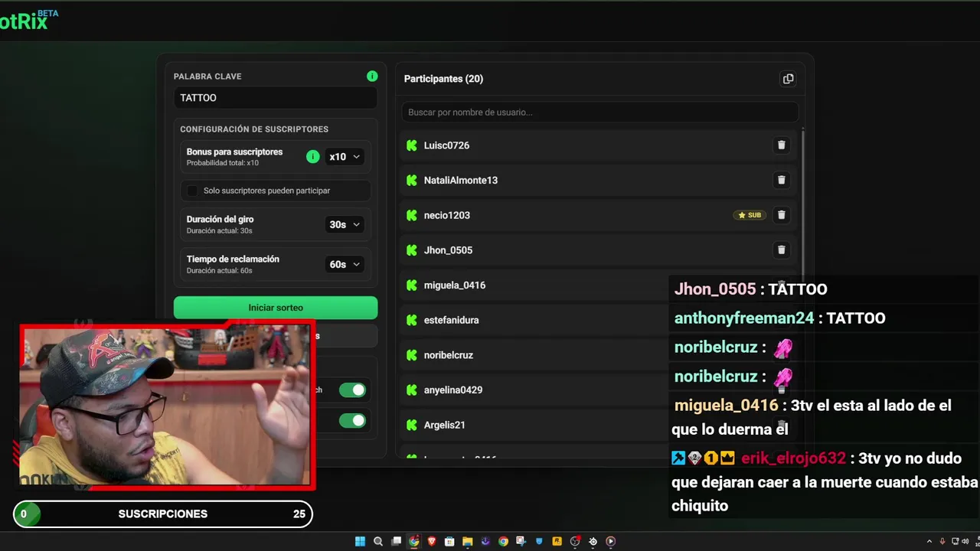This screenshot has height=551, width=980.
Task: Toggle the green switch below the 'ch' row
Action: point(353,420)
